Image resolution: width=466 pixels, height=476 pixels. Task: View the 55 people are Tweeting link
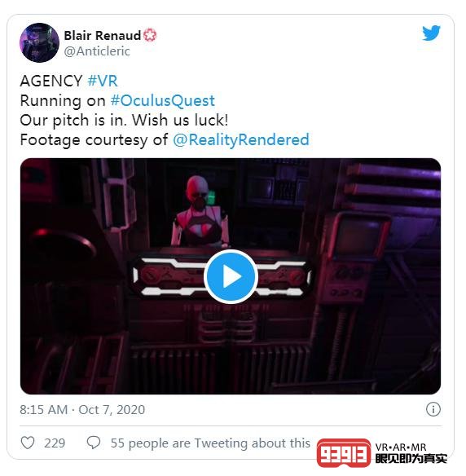[210, 443]
